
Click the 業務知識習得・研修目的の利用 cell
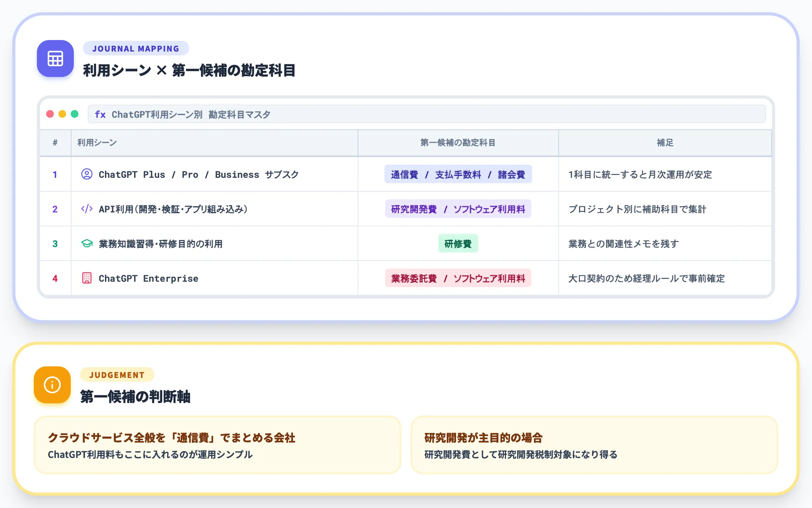215,244
